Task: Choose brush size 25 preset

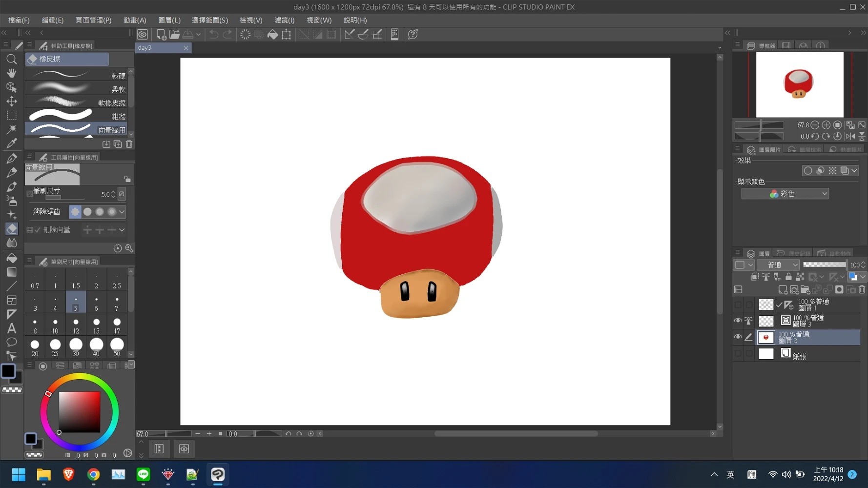Action: [55, 347]
